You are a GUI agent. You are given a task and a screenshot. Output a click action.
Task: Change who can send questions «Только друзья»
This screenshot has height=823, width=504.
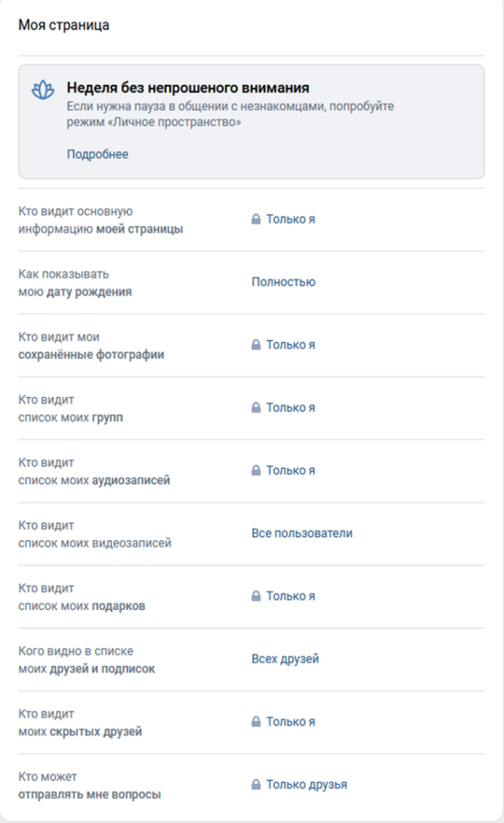click(306, 784)
